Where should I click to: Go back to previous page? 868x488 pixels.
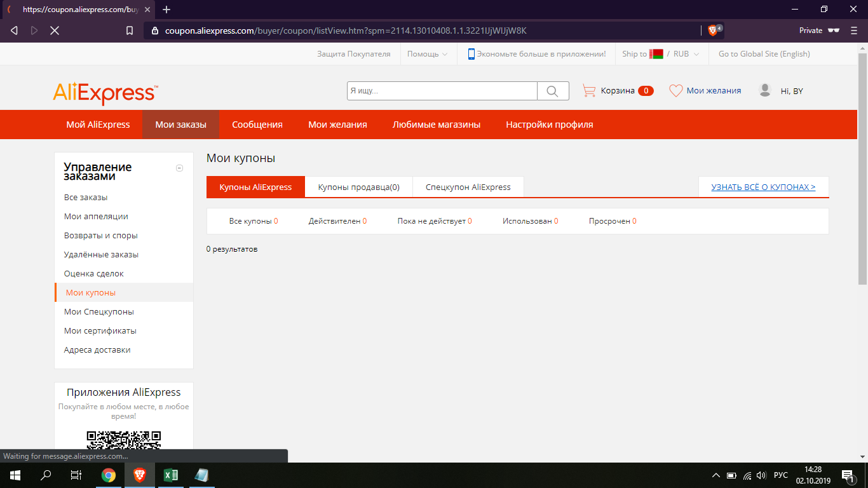pyautogui.click(x=14, y=30)
